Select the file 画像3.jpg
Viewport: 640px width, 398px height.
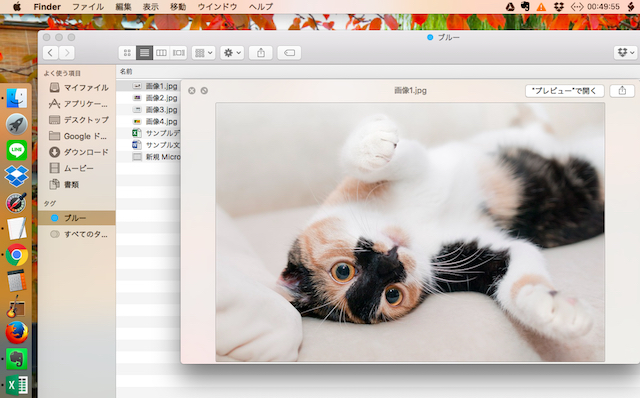click(x=149, y=109)
